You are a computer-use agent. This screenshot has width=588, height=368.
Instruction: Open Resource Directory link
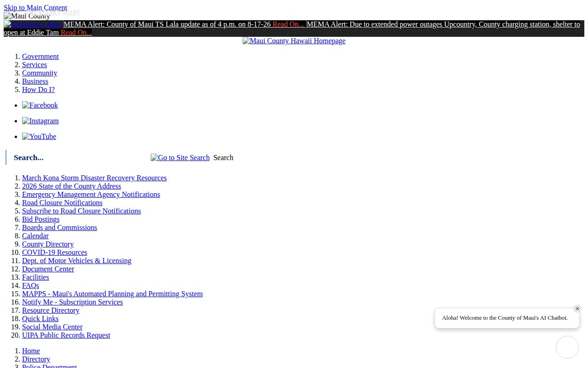51,310
